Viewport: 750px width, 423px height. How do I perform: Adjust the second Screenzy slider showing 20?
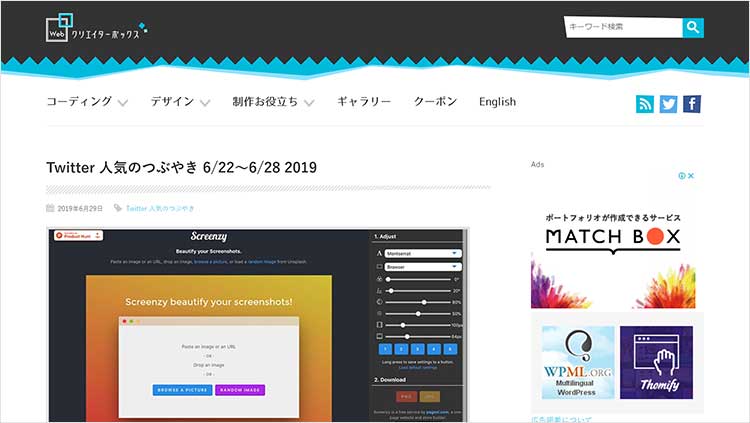coord(419,290)
